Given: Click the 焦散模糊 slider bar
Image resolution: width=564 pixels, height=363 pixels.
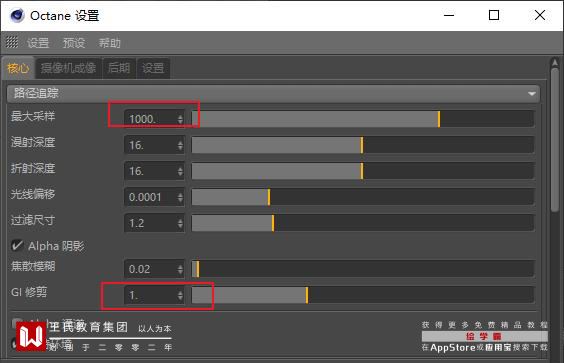Looking at the screenshot, I should 363,269.
